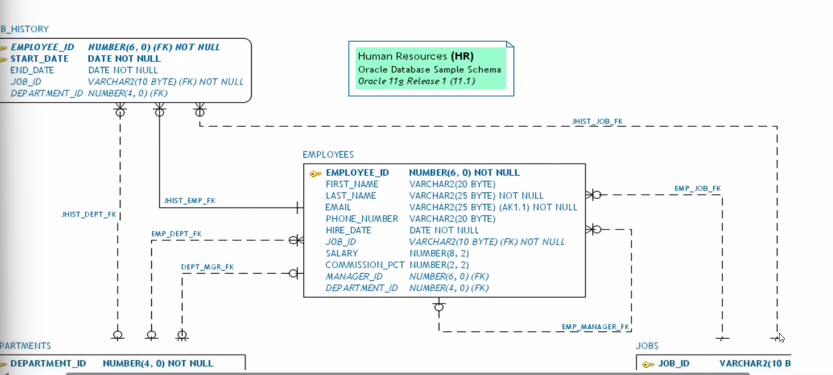Select the EMAIL column name
The width and height of the screenshot is (833, 375).
(338, 207)
